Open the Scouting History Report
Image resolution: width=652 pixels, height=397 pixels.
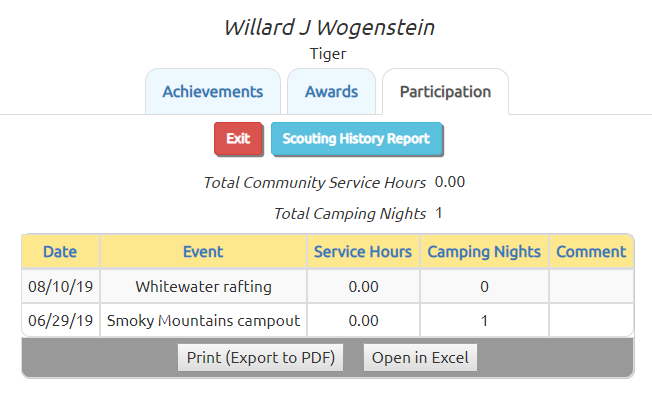[356, 138]
